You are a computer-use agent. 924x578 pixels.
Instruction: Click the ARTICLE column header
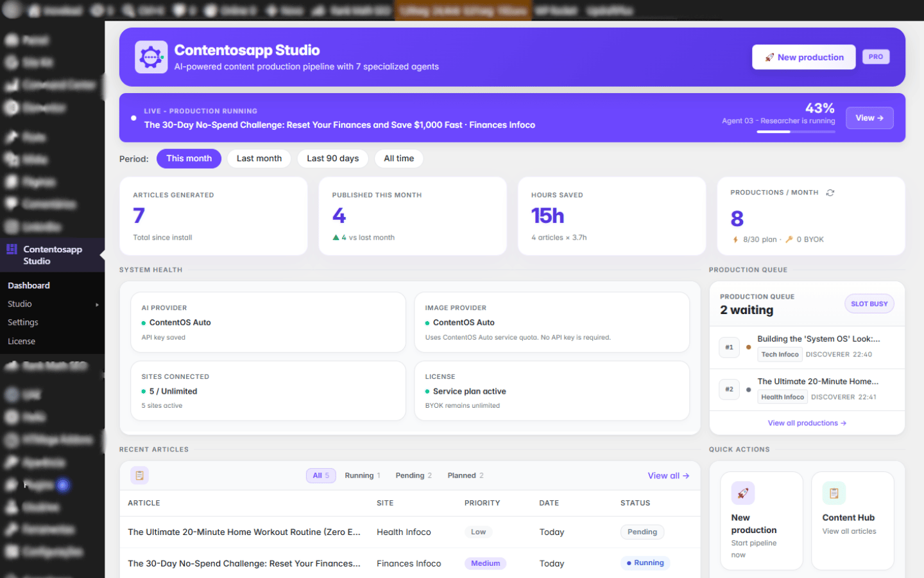coord(144,503)
